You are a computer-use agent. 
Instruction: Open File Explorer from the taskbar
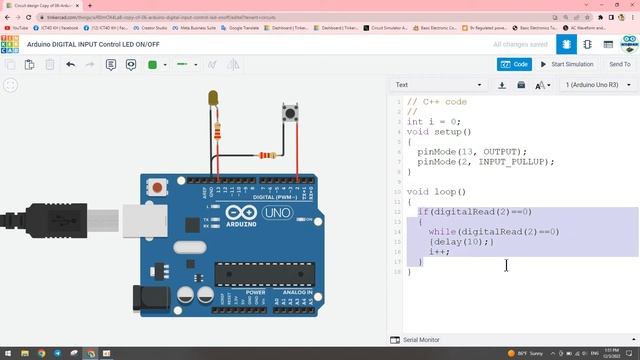pos(25,353)
